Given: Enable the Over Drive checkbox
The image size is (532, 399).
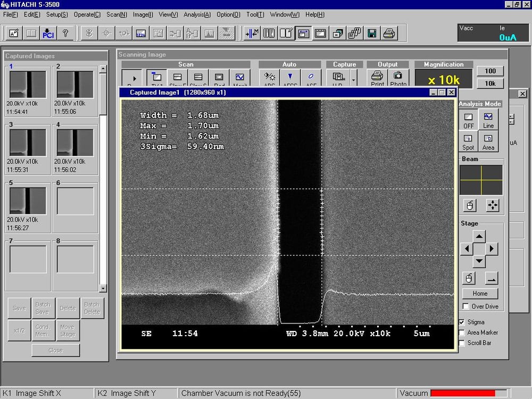Looking at the screenshot, I should [x=466, y=306].
